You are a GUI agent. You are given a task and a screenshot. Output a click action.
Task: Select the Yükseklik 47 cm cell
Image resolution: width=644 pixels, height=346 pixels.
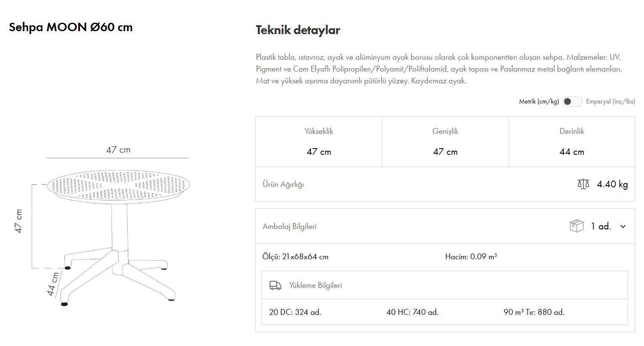pyautogui.click(x=319, y=142)
